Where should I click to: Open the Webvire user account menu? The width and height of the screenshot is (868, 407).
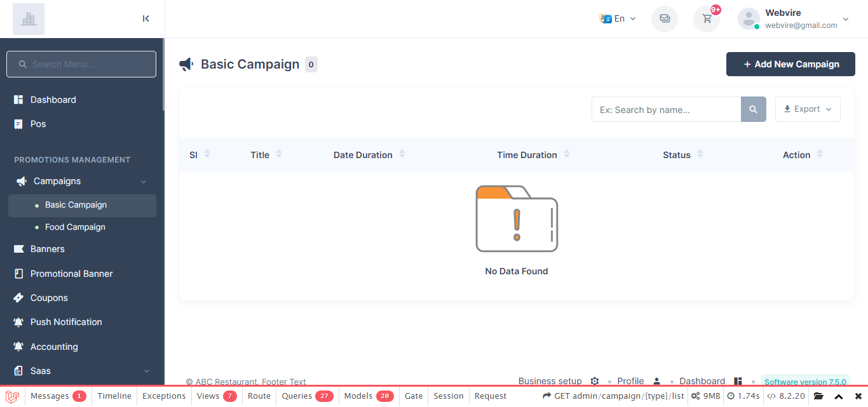794,18
